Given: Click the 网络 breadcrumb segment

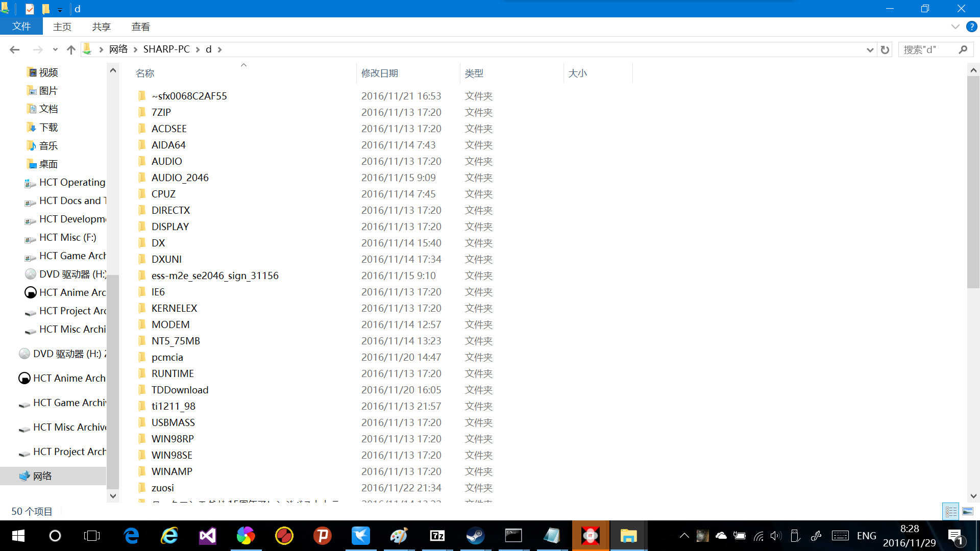Looking at the screenshot, I should click(118, 49).
